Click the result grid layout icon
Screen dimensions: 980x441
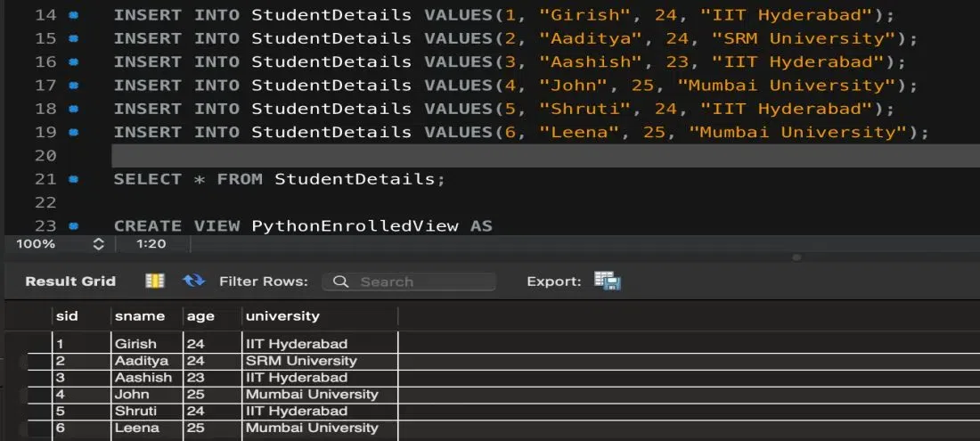click(x=155, y=281)
